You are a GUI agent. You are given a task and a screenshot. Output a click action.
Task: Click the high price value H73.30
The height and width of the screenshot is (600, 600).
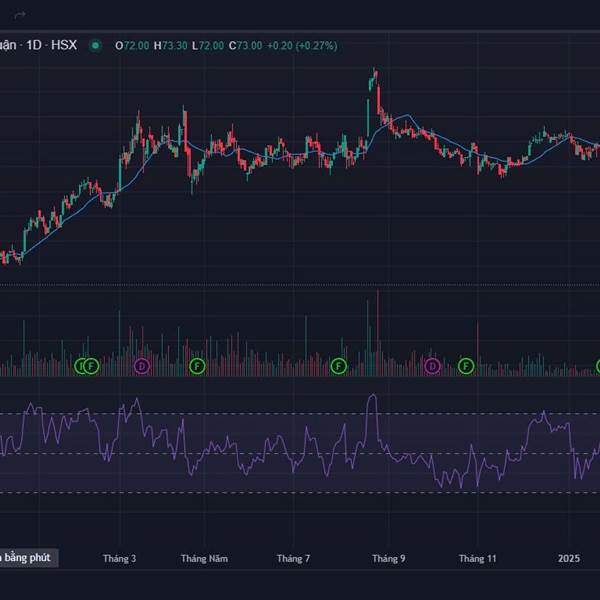tap(171, 46)
